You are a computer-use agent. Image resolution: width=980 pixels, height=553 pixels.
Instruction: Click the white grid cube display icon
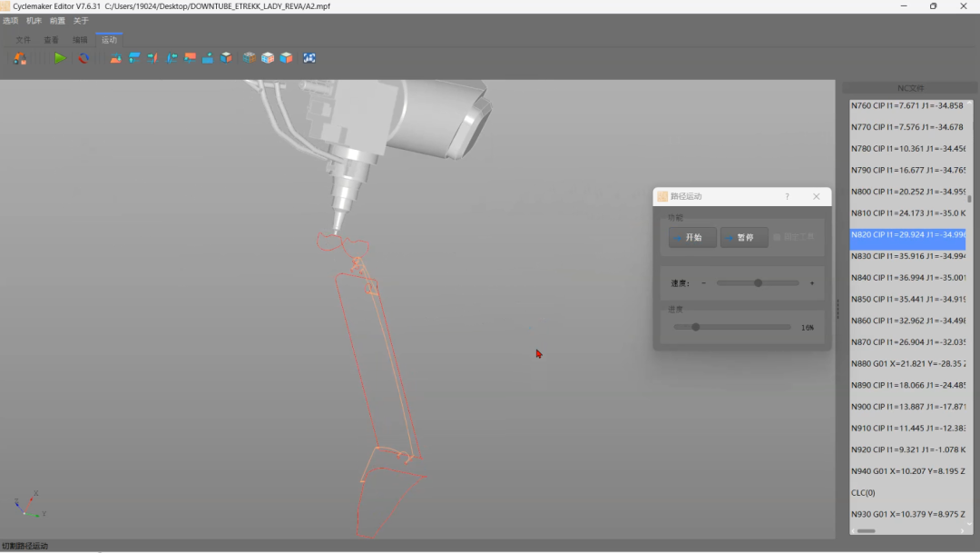click(x=268, y=58)
